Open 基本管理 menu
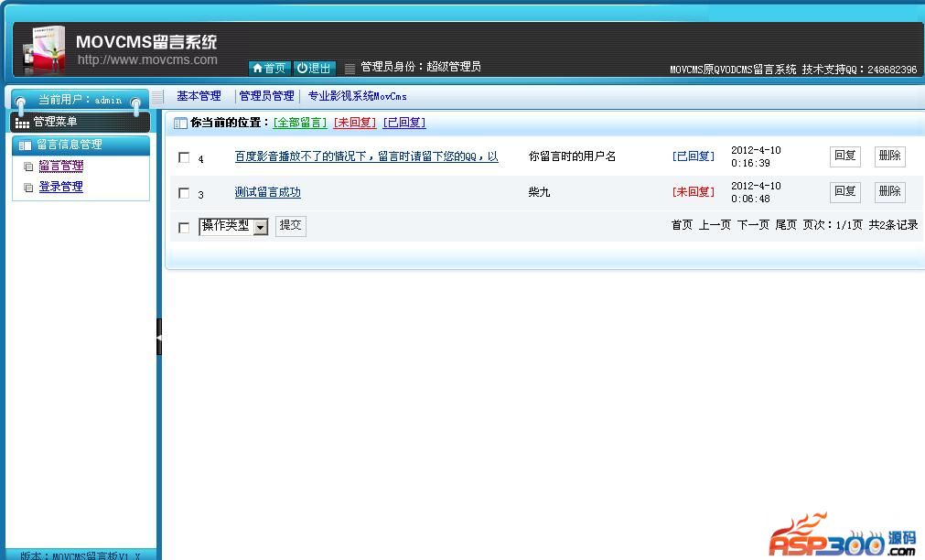This screenshot has width=925, height=560. [x=199, y=96]
